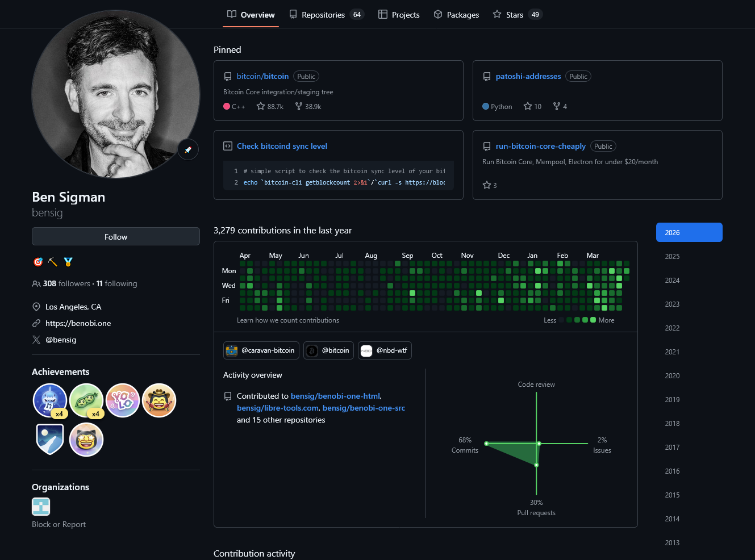Select the 2019 contribution year
The height and width of the screenshot is (560, 755).
coord(689,399)
